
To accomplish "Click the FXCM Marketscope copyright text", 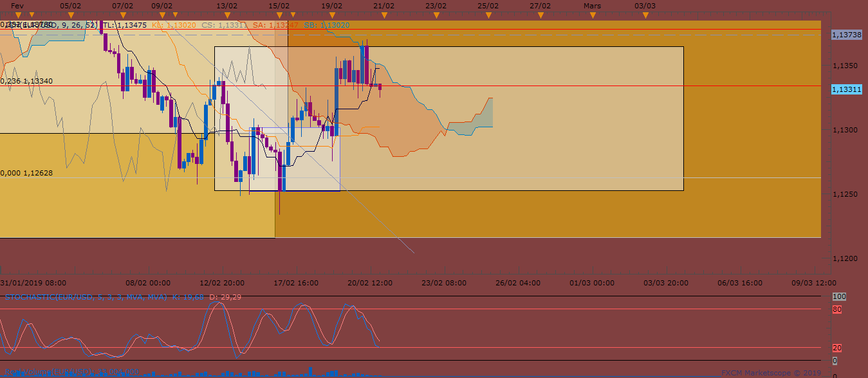I will (x=771, y=372).
